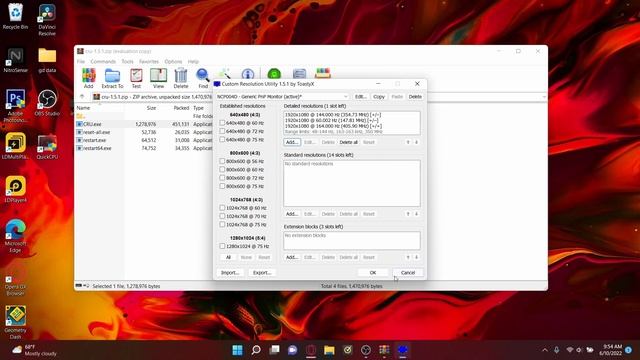The image size is (640, 360).
Task: Select Microsoft Edge desktop shortcut
Action: pos(16,236)
